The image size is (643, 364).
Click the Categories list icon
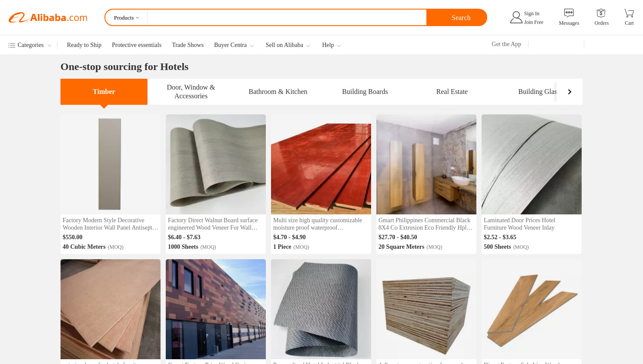12,45
